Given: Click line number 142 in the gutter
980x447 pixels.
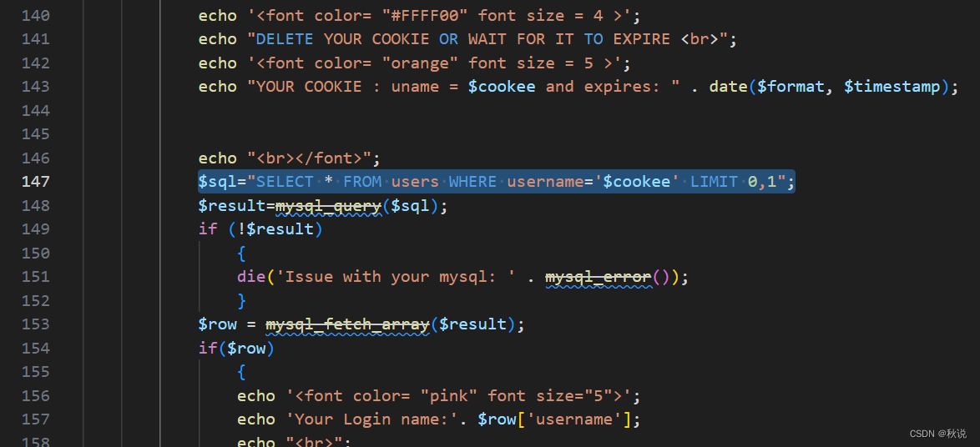Looking at the screenshot, I should [36, 63].
